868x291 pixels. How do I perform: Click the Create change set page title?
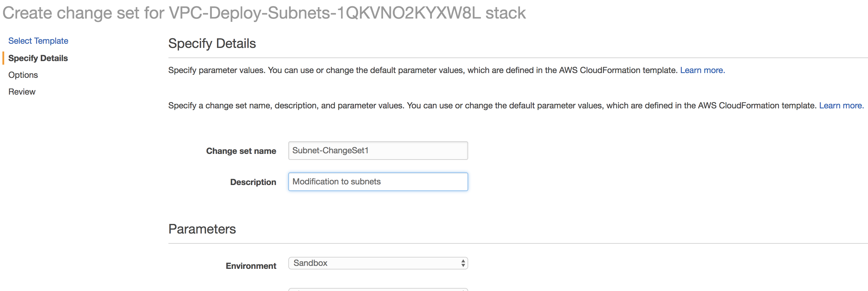pyautogui.click(x=264, y=13)
